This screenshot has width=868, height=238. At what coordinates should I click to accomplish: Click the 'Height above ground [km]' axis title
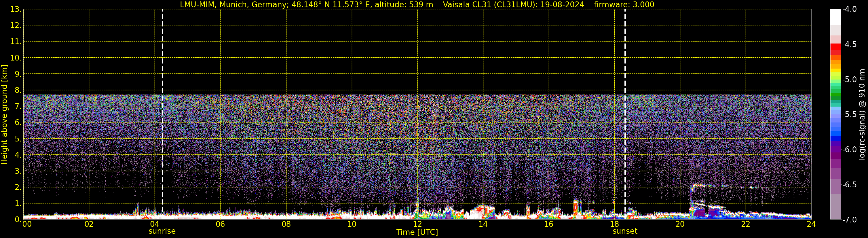(4, 115)
